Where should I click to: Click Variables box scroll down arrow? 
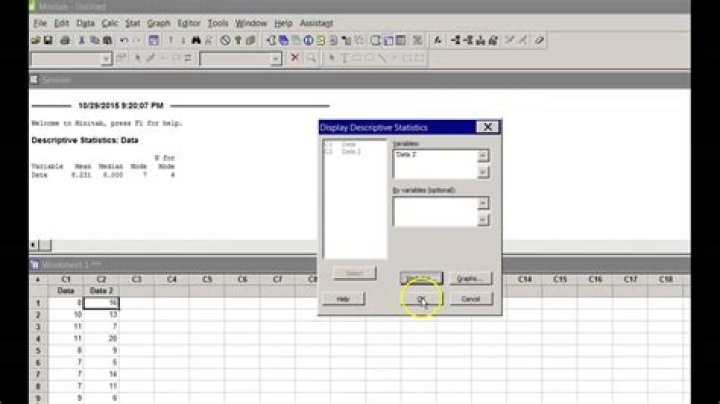pyautogui.click(x=483, y=172)
